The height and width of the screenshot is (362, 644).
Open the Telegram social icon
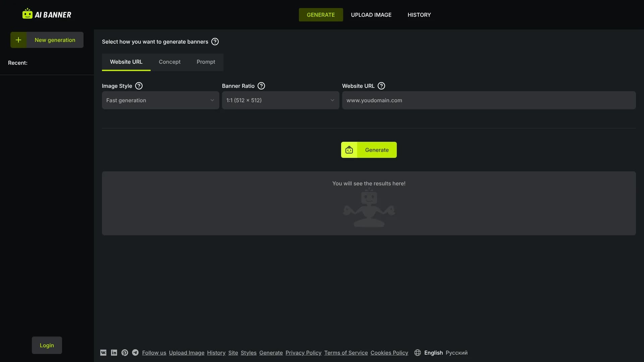(x=135, y=353)
